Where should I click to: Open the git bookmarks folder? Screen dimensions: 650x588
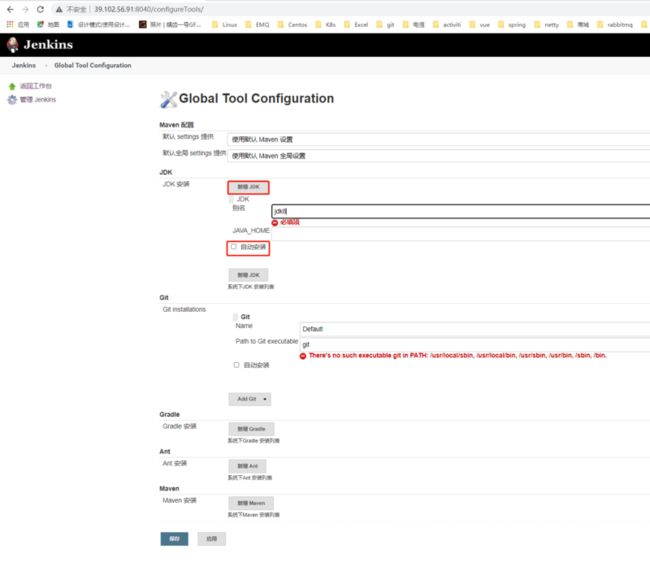tap(385, 24)
